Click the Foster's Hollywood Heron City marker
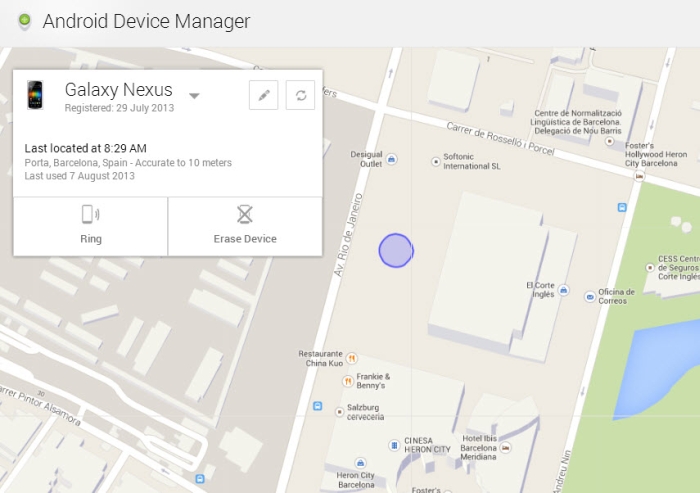 coord(639,176)
